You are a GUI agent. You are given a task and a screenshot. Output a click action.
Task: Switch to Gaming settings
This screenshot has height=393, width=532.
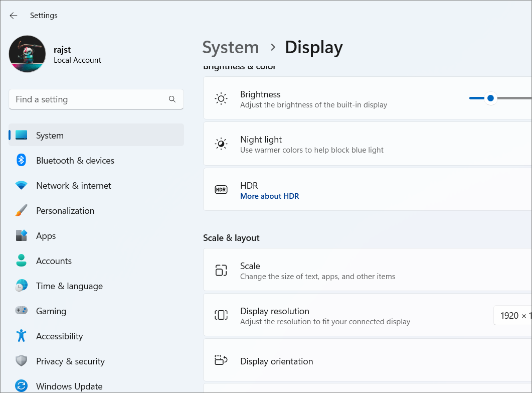click(x=51, y=311)
